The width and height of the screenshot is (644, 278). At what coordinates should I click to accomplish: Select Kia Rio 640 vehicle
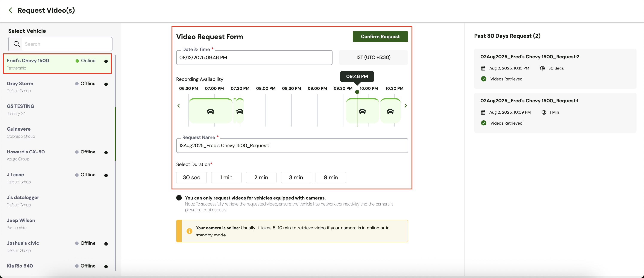click(x=57, y=268)
